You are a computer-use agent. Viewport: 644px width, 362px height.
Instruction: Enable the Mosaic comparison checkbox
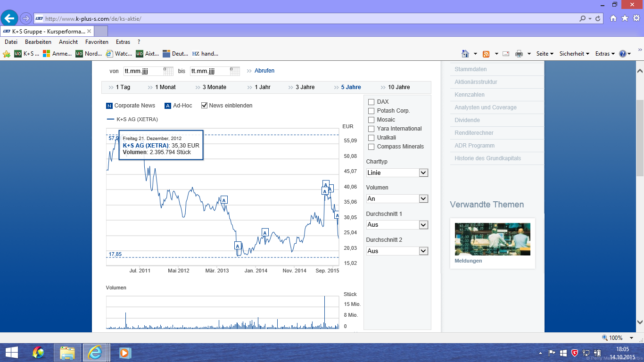pos(371,120)
